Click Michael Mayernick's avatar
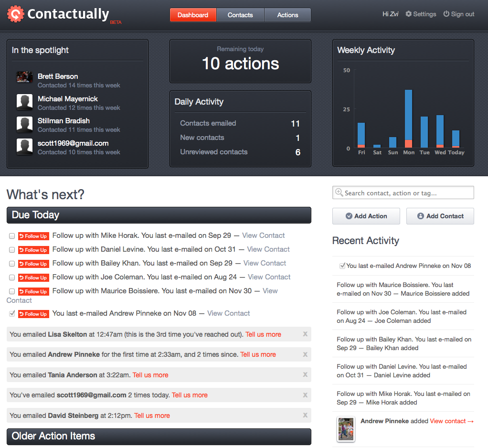488x448 pixels. (x=24, y=102)
